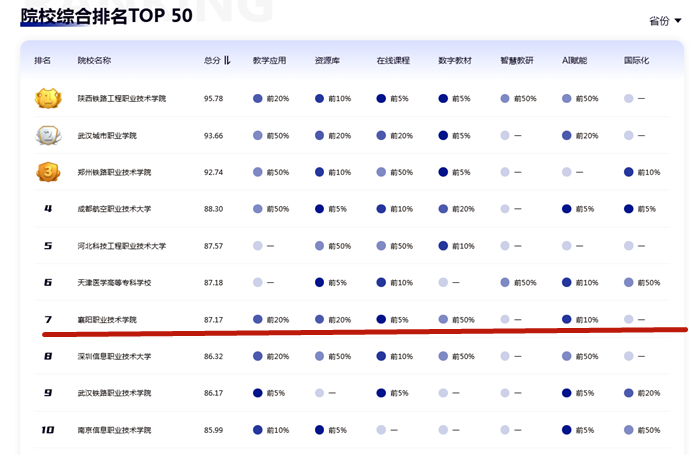Open 襄阳职业技术学院 school link

click(107, 320)
